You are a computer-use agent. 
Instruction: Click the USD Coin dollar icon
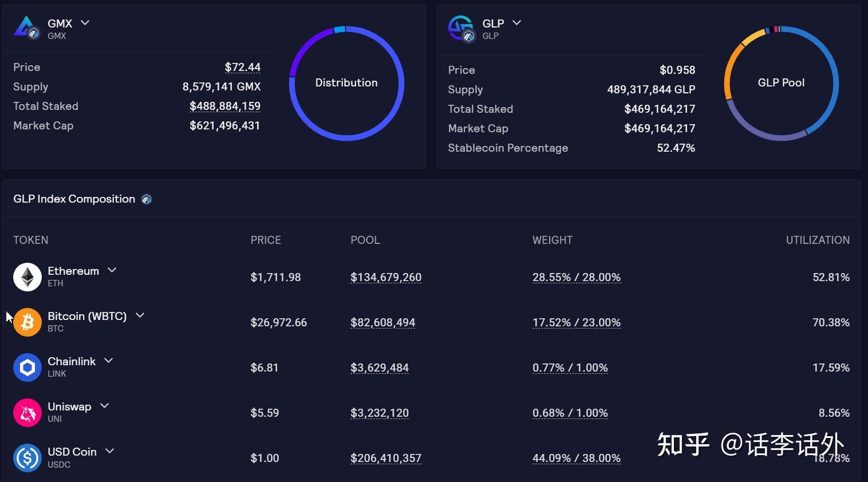27,458
